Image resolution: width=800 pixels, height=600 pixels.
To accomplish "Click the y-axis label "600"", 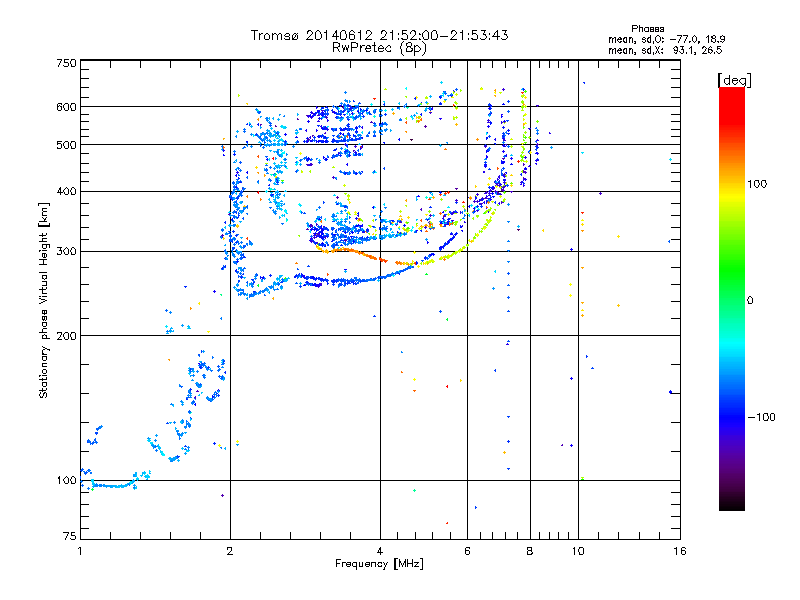I will 66,107.
